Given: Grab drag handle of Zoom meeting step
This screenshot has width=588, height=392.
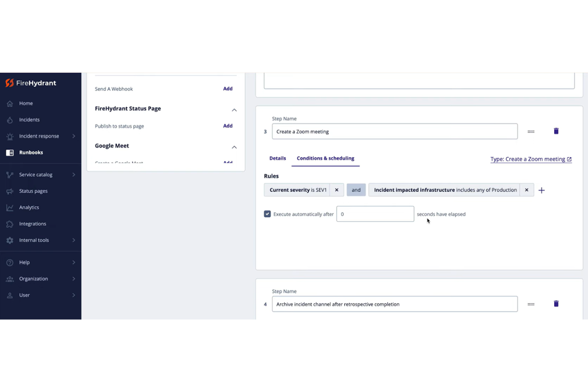Looking at the screenshot, I should pos(531,131).
